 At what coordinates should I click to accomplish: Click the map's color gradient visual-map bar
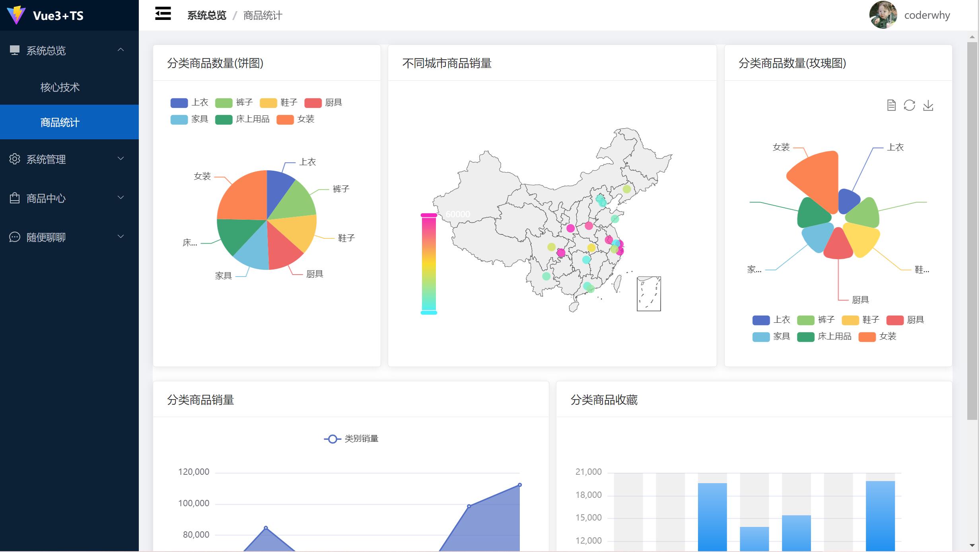pos(429,263)
